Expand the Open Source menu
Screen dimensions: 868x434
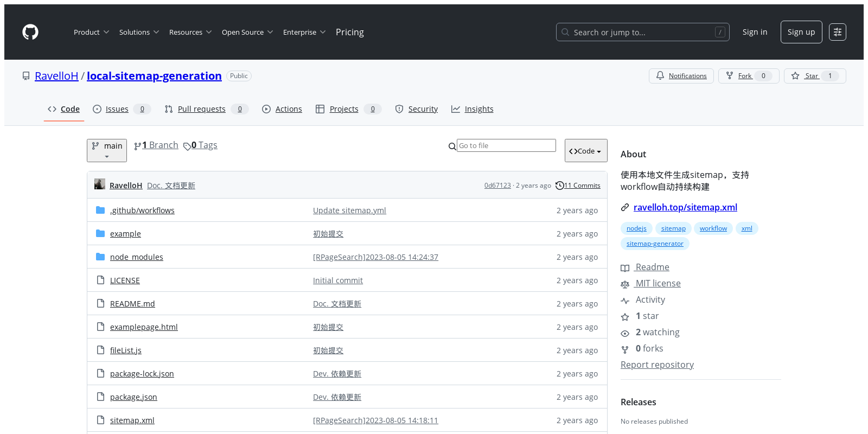click(247, 32)
